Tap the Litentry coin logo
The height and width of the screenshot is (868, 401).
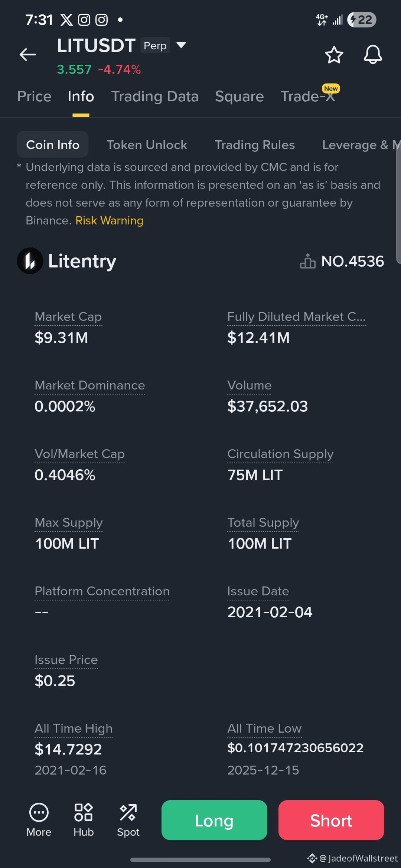coord(30,261)
